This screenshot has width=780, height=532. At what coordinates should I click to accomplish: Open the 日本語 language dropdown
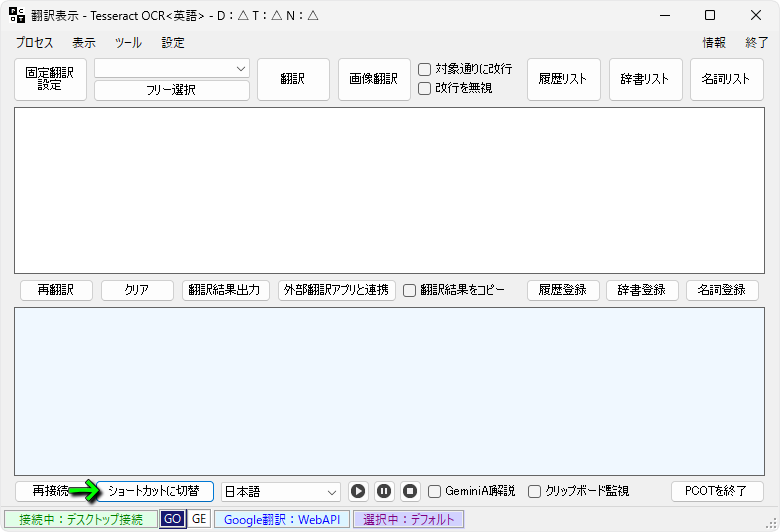click(x=281, y=491)
